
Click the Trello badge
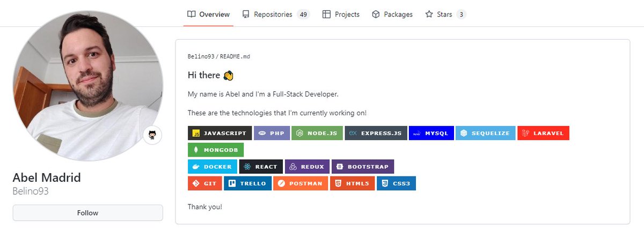(247, 183)
